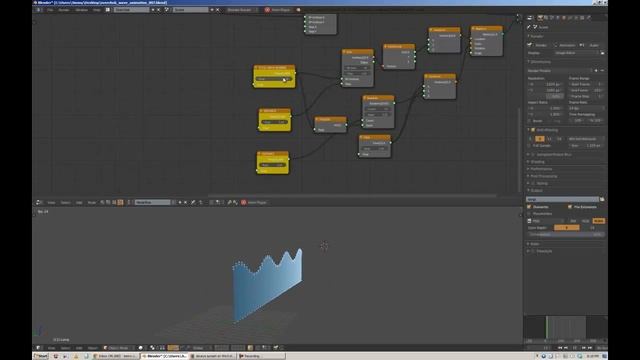Open the Render menu in top header

click(64, 10)
